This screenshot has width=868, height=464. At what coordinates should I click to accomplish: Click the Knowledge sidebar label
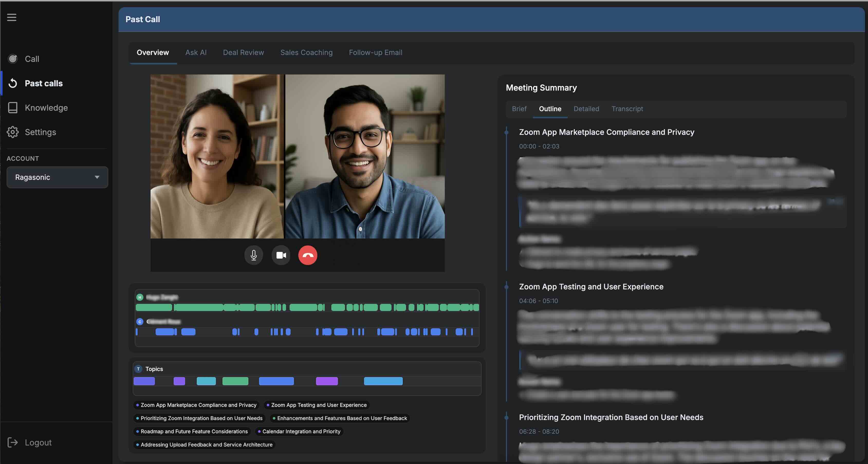coord(46,108)
